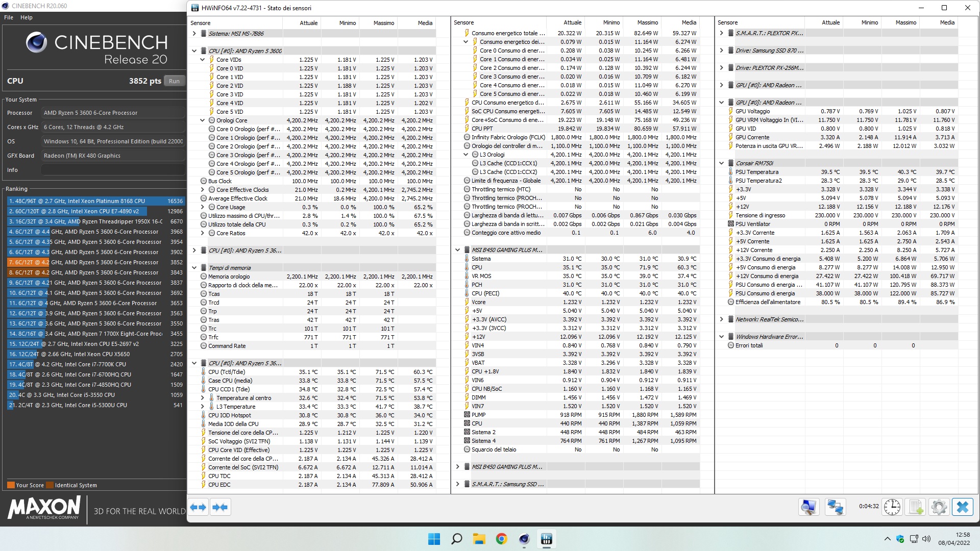Open HWiNFO summary monitor-with-magnifier icon
The width and height of the screenshot is (980, 551).
[808, 507]
